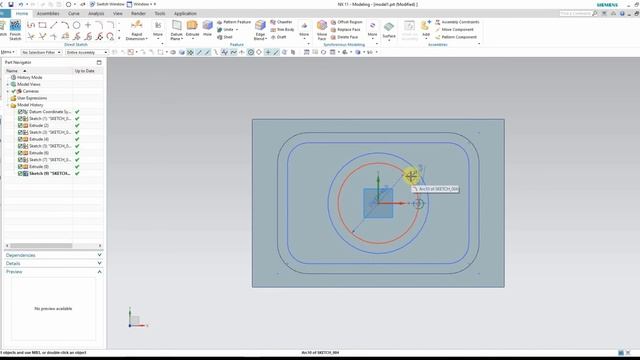Click the Shell command

click(x=225, y=37)
